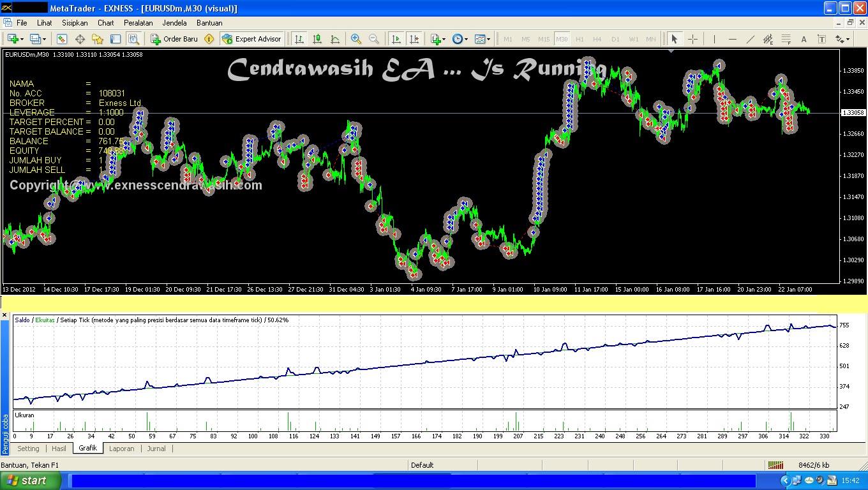Image resolution: width=868 pixels, height=490 pixels.
Task: Switch to the Hasil tab
Action: click(x=59, y=449)
